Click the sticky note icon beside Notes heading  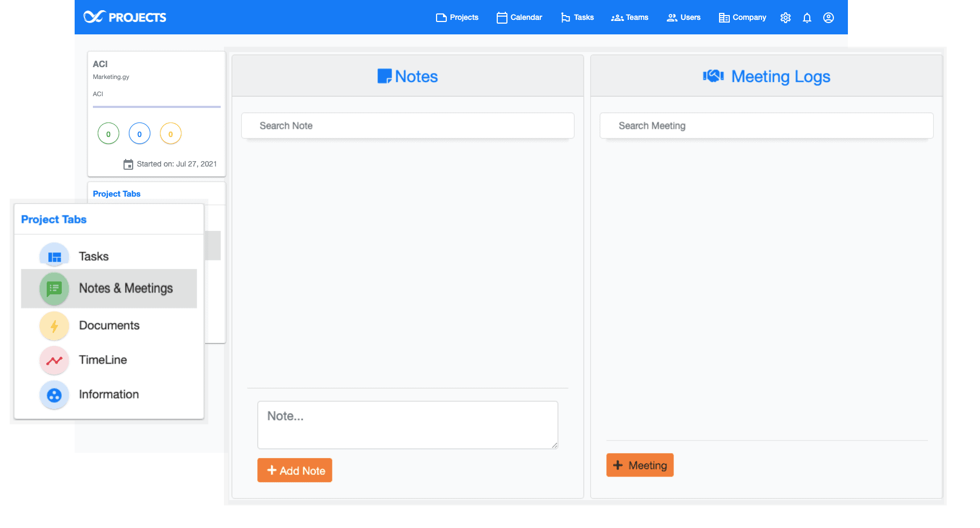click(x=384, y=76)
